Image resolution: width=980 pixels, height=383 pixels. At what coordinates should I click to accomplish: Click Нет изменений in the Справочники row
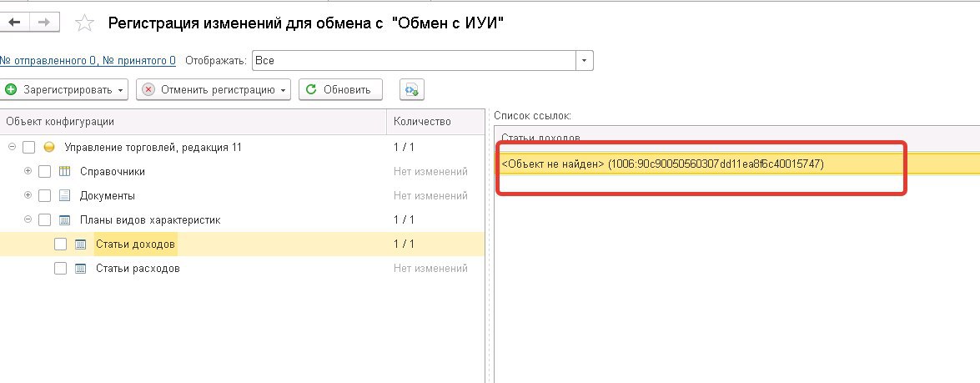(430, 171)
